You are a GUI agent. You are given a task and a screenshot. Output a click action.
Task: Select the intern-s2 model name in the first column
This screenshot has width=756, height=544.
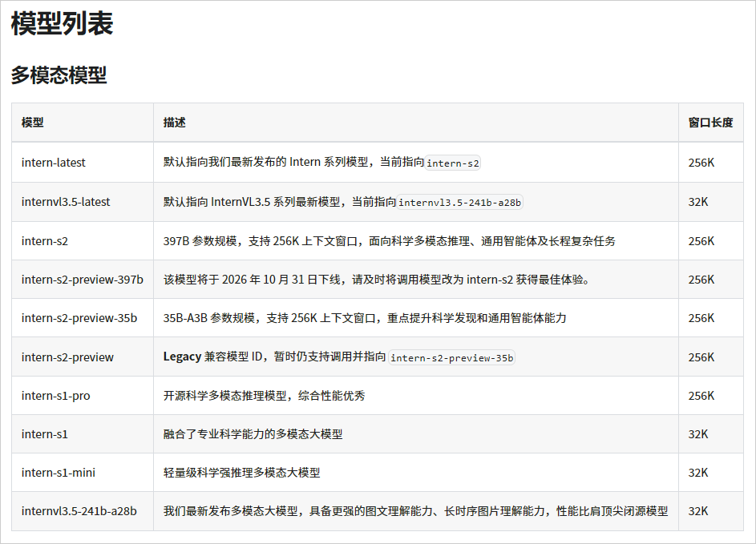44,241
